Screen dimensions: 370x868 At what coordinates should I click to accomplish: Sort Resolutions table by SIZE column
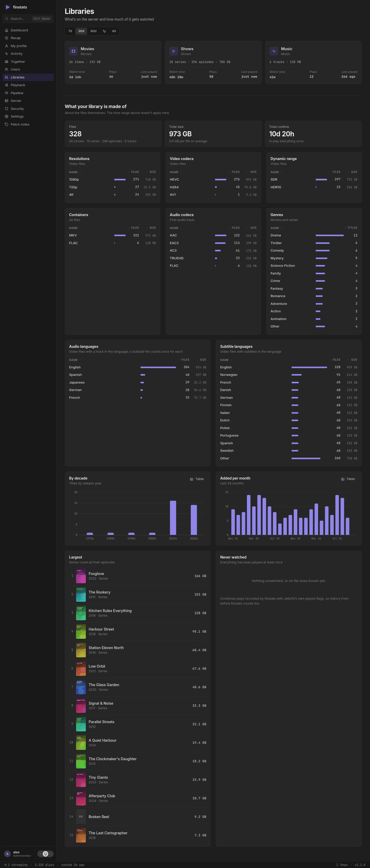pos(151,172)
